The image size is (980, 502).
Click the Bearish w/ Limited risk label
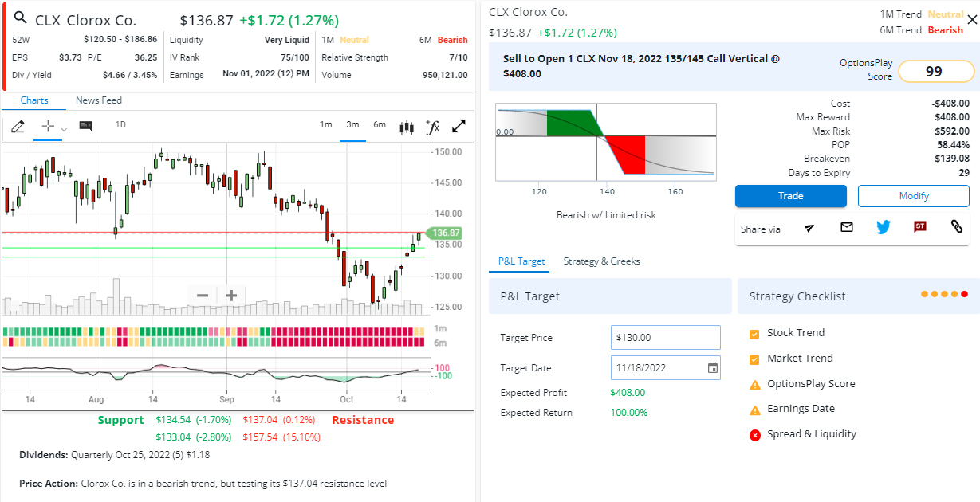pyautogui.click(x=606, y=215)
